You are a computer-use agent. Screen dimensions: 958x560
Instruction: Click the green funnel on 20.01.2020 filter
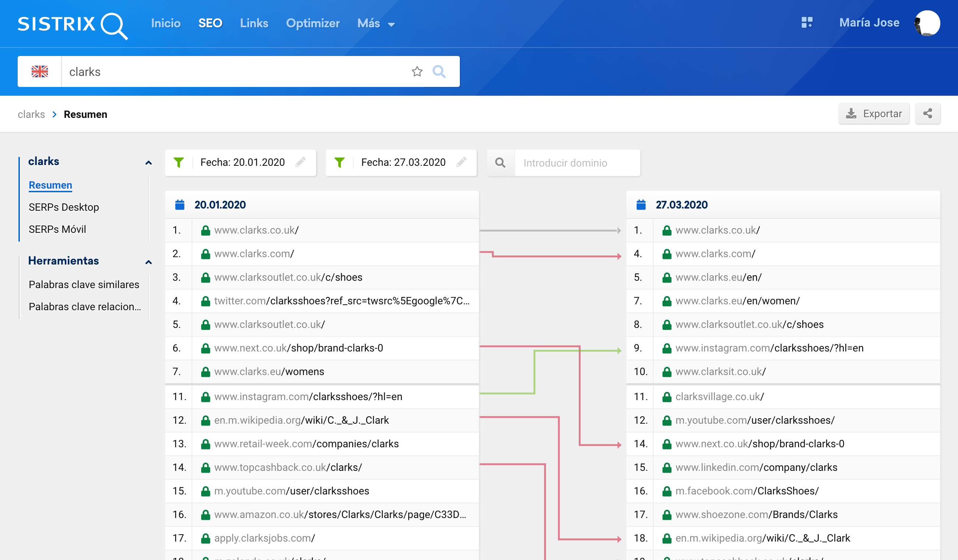pos(179,162)
